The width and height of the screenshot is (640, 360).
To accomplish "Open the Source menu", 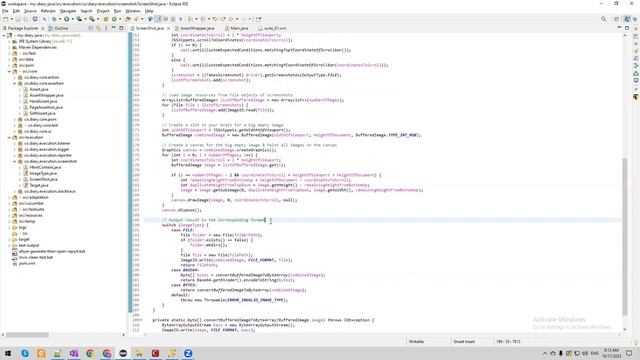I will [30, 11].
